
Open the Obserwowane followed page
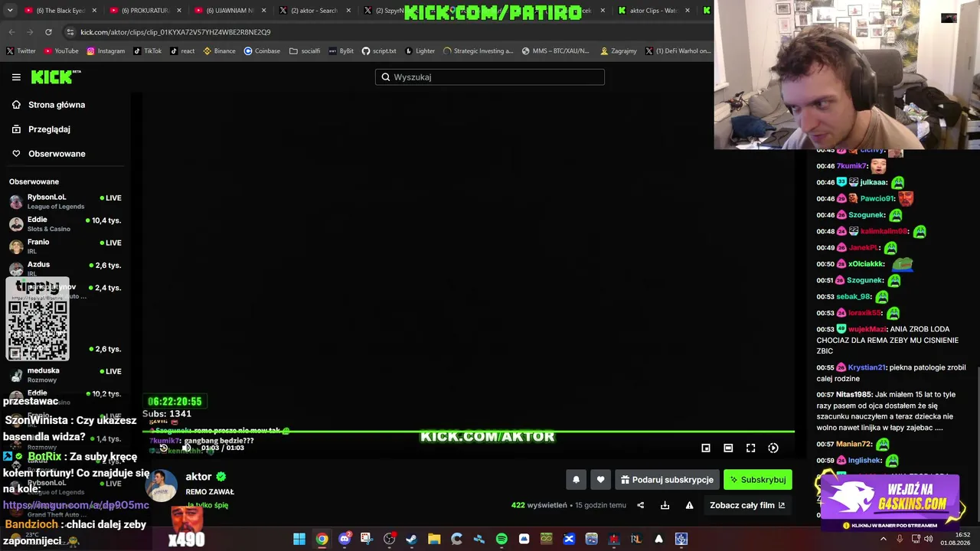(57, 154)
